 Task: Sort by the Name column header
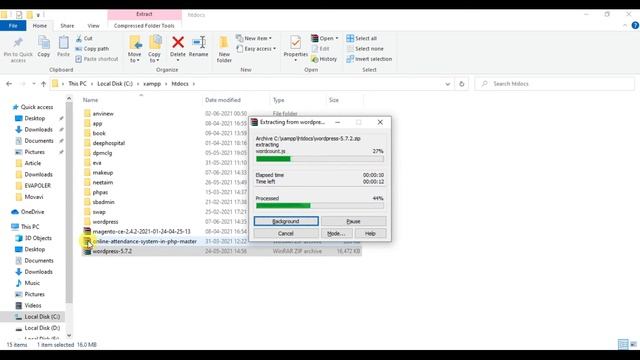[x=91, y=100]
